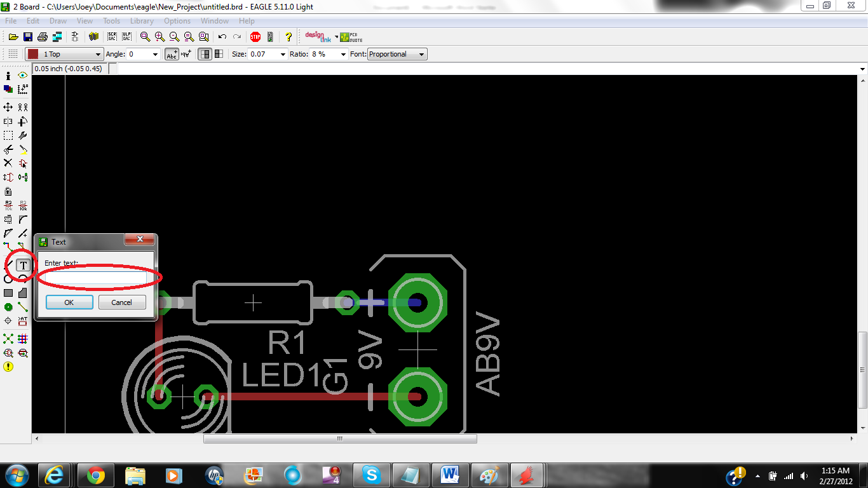Expand the Angle dropdown
868x488 pixels.
click(x=154, y=54)
